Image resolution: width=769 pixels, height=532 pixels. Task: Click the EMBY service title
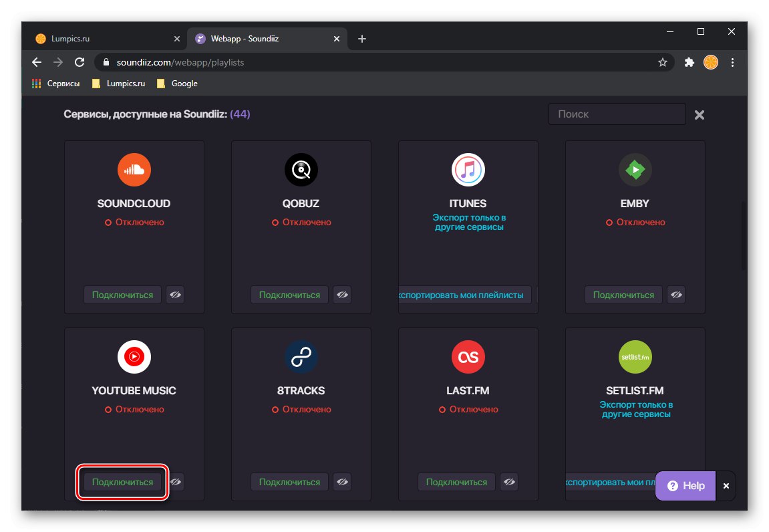point(635,203)
